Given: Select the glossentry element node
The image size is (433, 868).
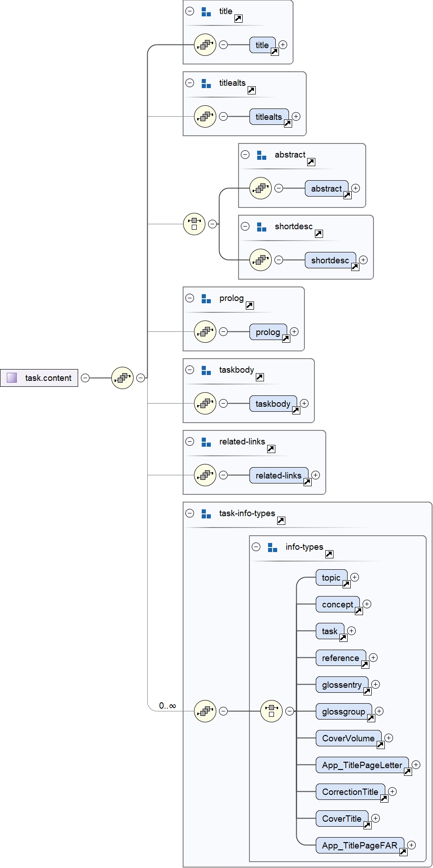Looking at the screenshot, I should 342,685.
